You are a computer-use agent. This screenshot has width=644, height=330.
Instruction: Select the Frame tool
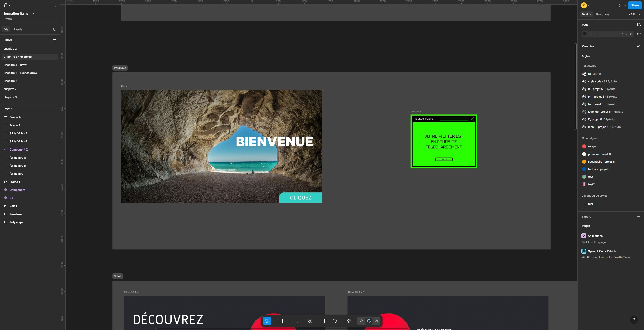pyautogui.click(x=281, y=321)
